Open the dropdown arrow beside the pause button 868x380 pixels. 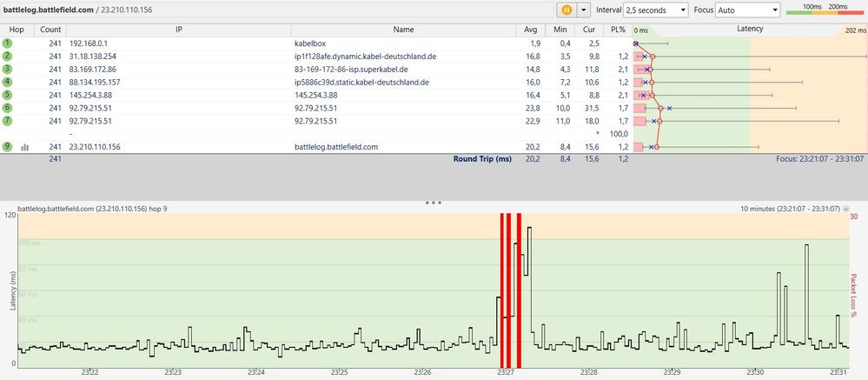coord(584,10)
